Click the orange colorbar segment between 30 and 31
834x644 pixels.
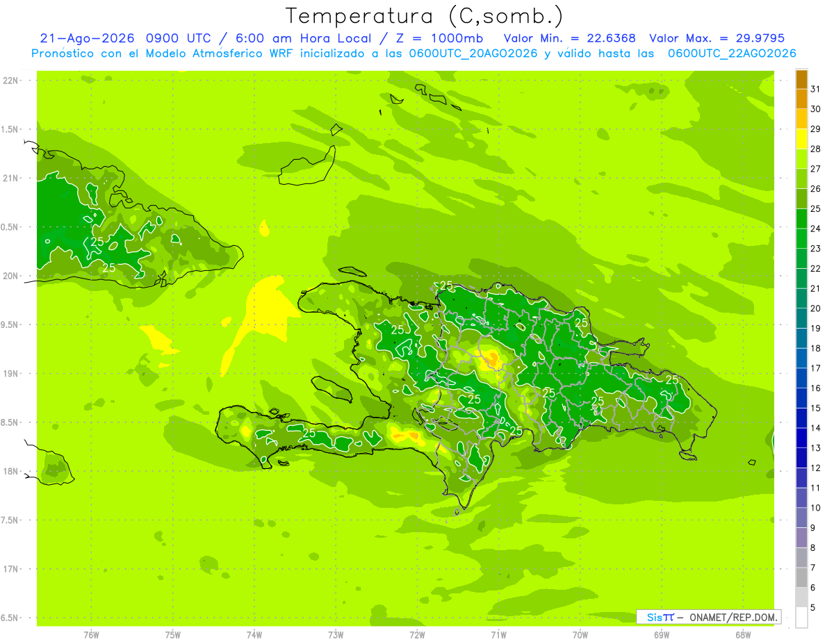click(x=801, y=99)
